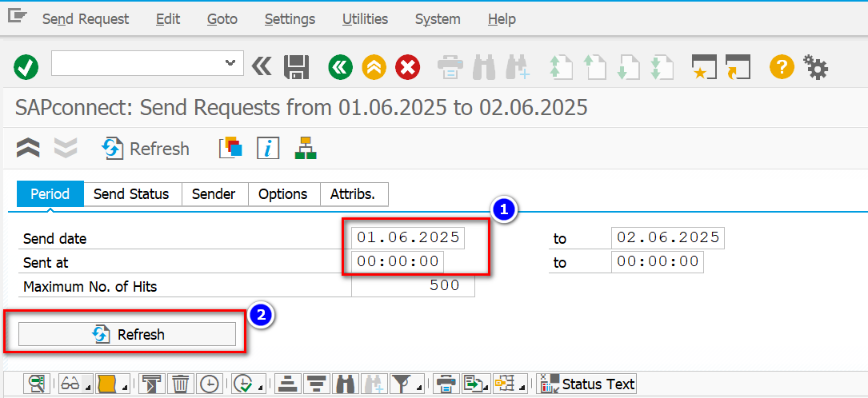This screenshot has width=868, height=398.
Task: Open the Help menu
Action: 502,19
